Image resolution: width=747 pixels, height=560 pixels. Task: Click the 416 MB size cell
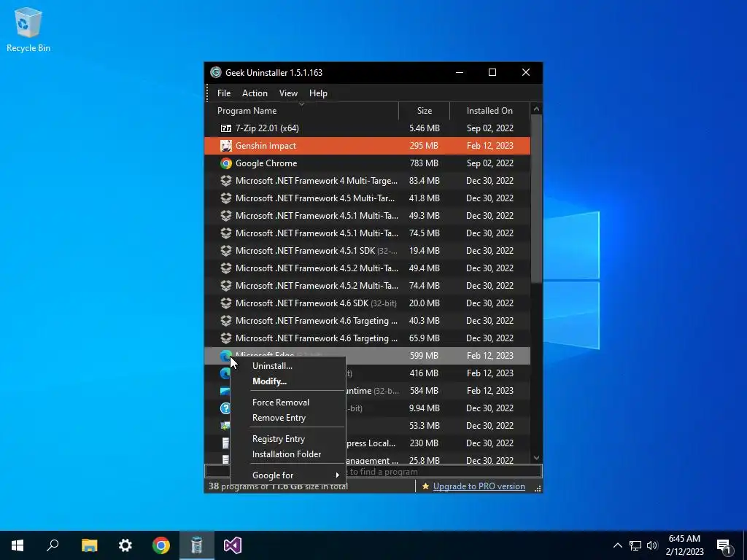click(x=424, y=373)
